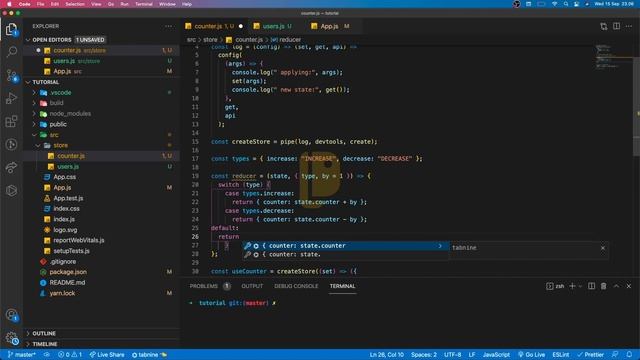Image resolution: width=640 pixels, height=360 pixels.
Task: Click the split editor icon
Action: 616,26
